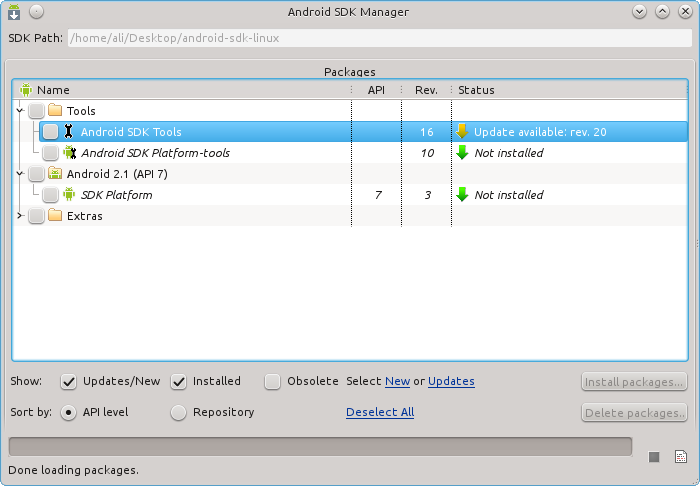Click the Android SDK Platform-tools package icon
The image size is (700, 486).
pos(69,153)
